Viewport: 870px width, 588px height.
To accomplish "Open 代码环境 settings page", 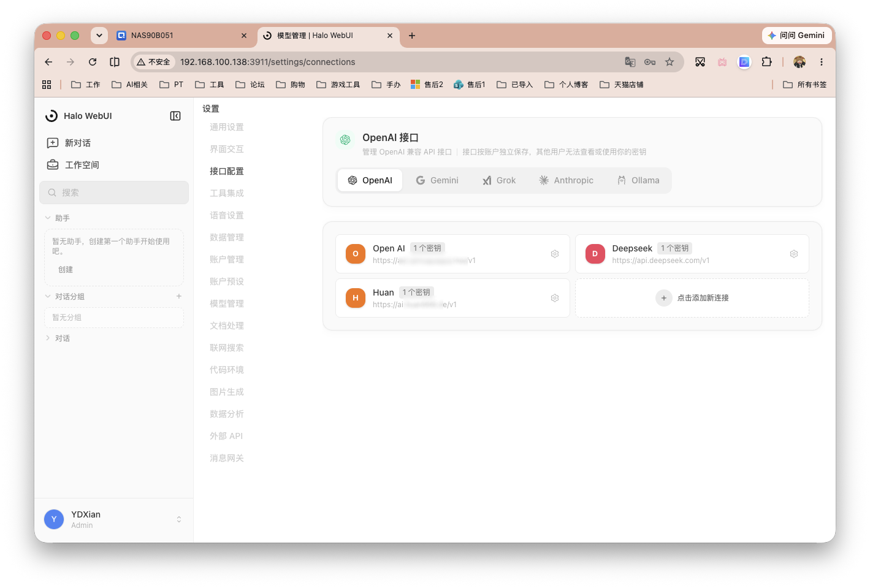I will [227, 370].
